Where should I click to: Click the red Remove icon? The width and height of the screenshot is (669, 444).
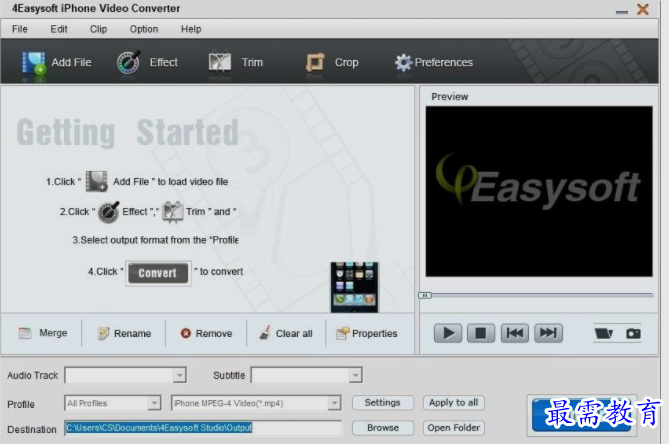pyautogui.click(x=186, y=333)
